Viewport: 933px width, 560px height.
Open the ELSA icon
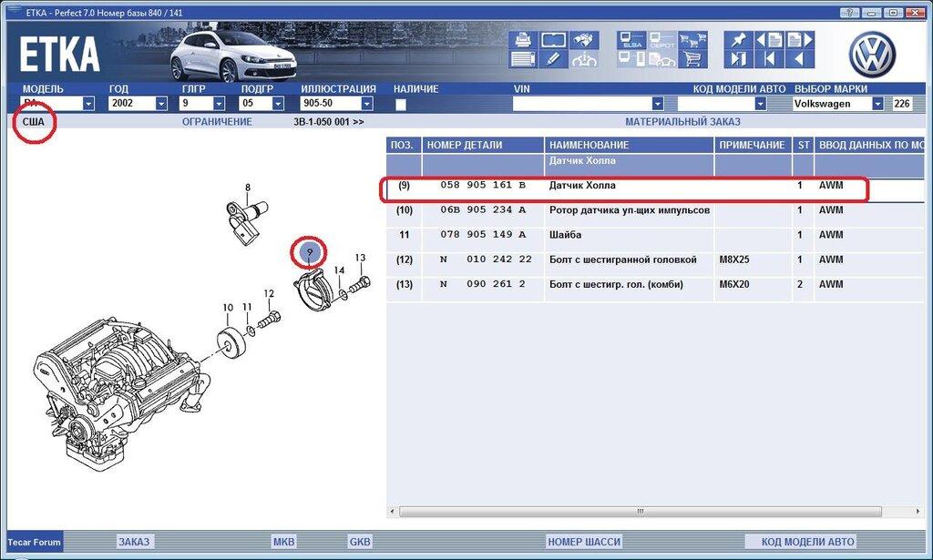(631, 40)
